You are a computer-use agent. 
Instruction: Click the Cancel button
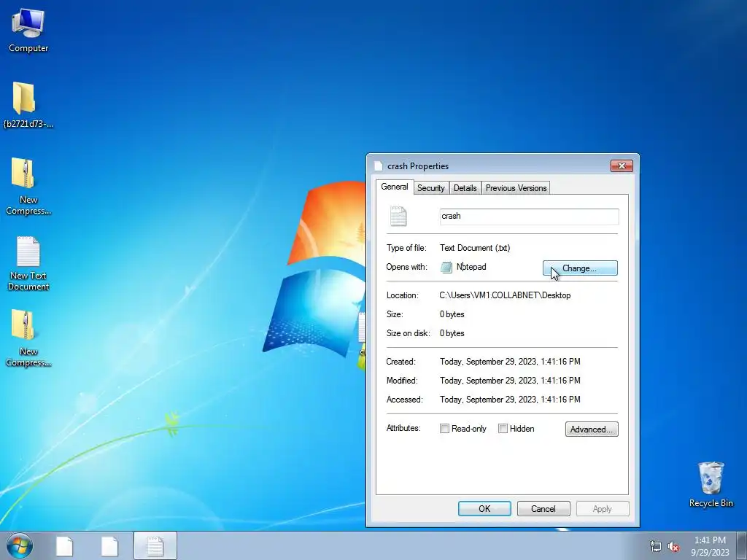tap(543, 508)
